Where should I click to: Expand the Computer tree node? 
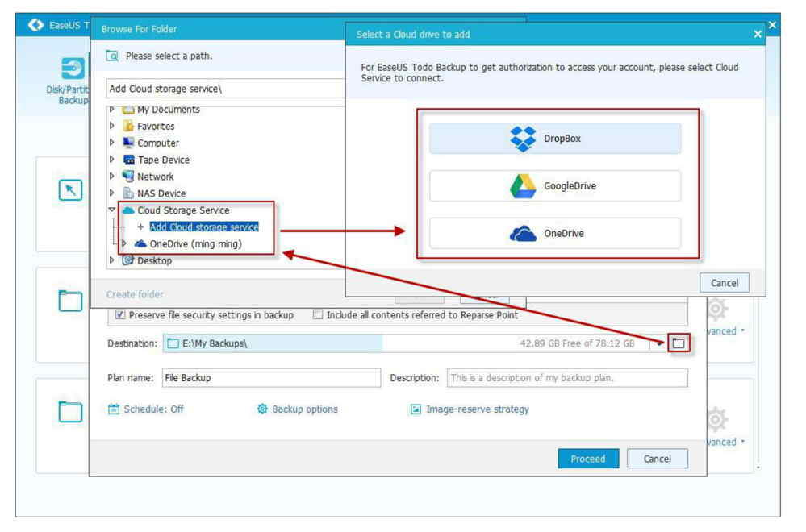tap(111, 143)
